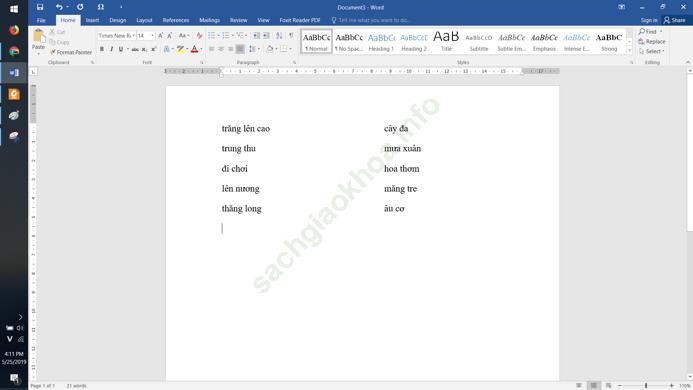Click the Replace button

[x=652, y=42]
